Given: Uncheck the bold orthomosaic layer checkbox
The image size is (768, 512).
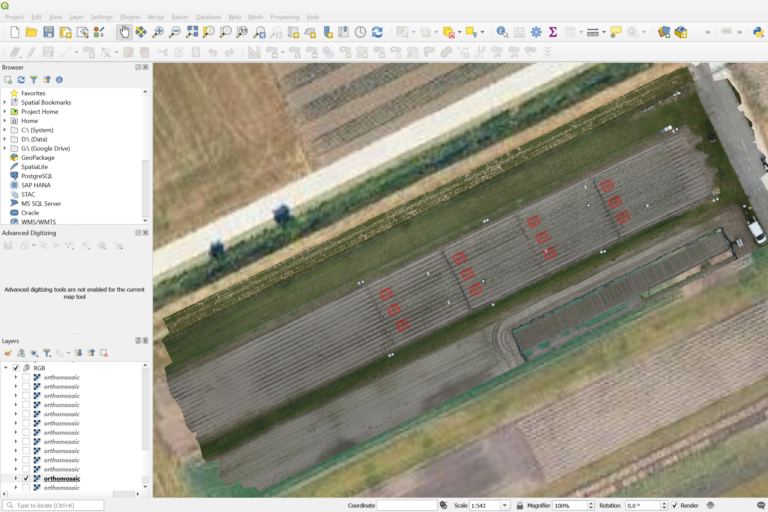Looking at the screenshot, I should [x=26, y=479].
